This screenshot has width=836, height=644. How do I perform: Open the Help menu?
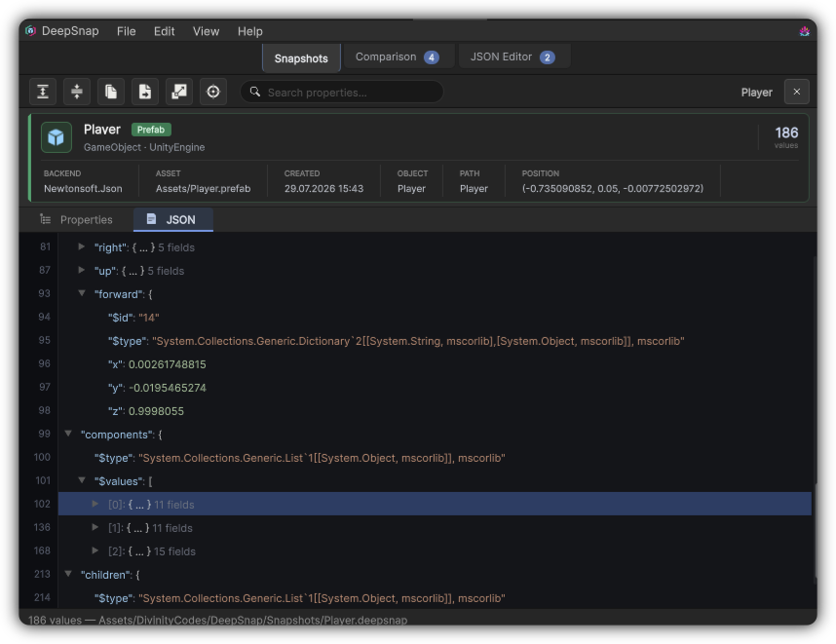tap(250, 31)
